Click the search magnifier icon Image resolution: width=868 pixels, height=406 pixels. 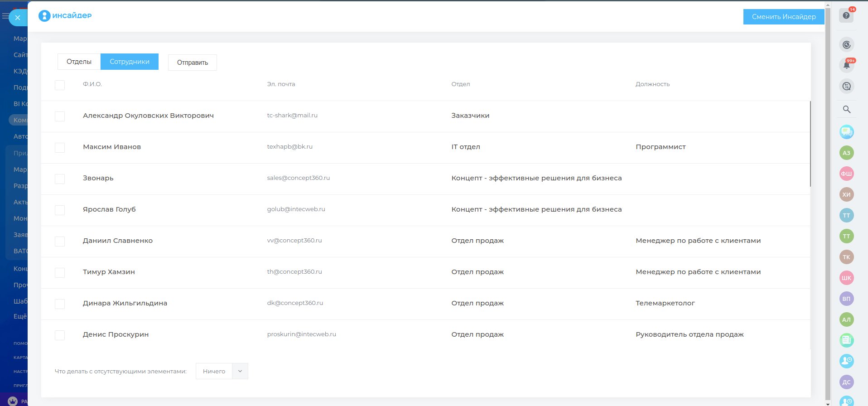click(846, 109)
